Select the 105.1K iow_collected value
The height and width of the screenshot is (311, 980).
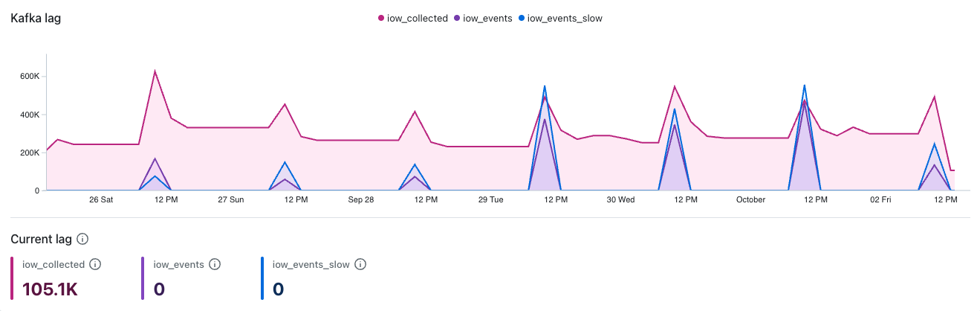[51, 289]
